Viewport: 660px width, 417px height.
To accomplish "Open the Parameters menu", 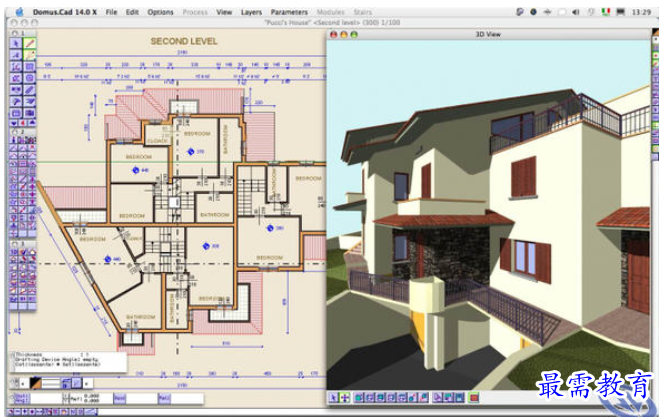I will click(289, 12).
